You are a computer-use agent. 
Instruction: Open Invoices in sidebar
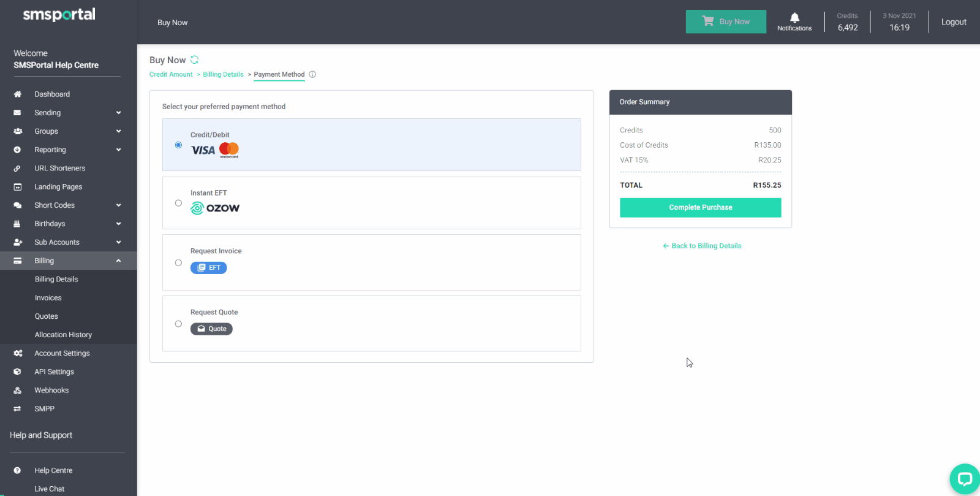[48, 298]
